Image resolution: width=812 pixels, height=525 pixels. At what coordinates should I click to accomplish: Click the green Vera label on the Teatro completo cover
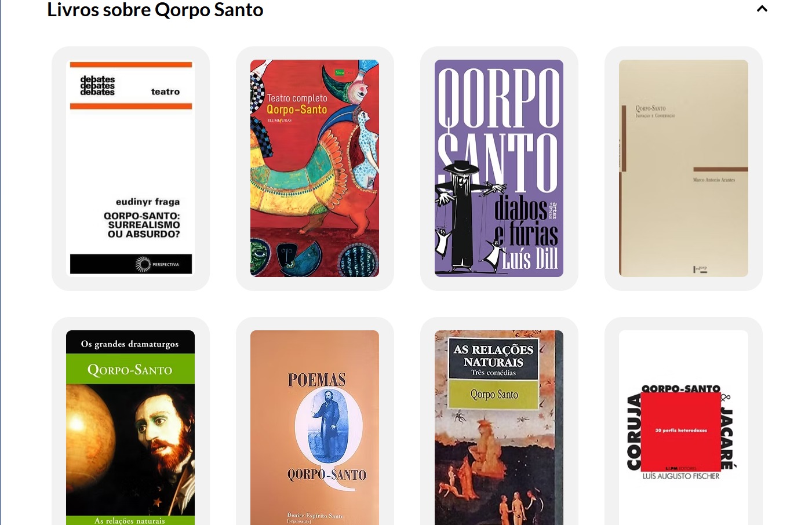click(340, 72)
